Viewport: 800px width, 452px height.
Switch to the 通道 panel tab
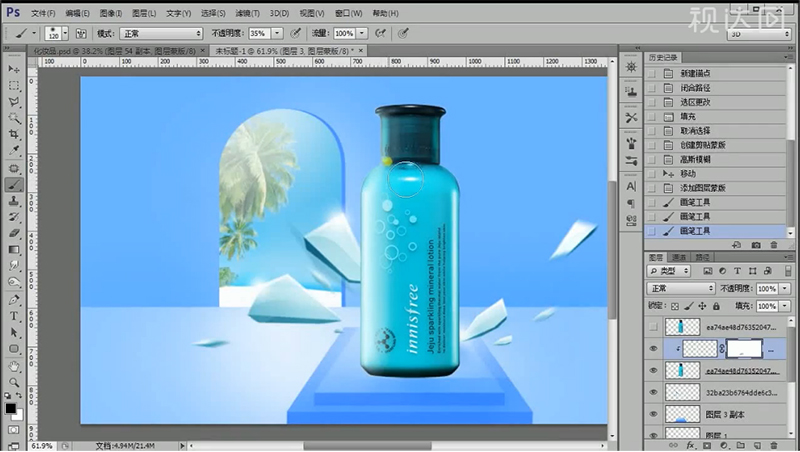click(x=679, y=257)
